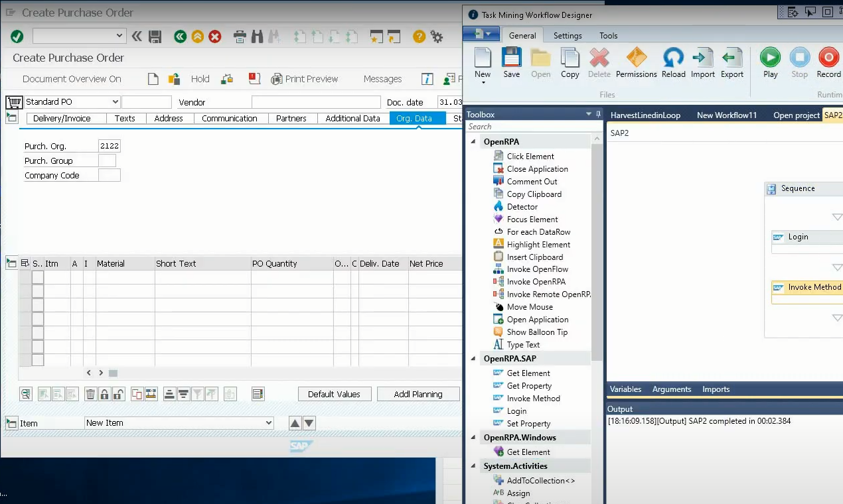Click the Sort ascending icon under item table
The height and width of the screenshot is (504, 843).
coord(169,394)
